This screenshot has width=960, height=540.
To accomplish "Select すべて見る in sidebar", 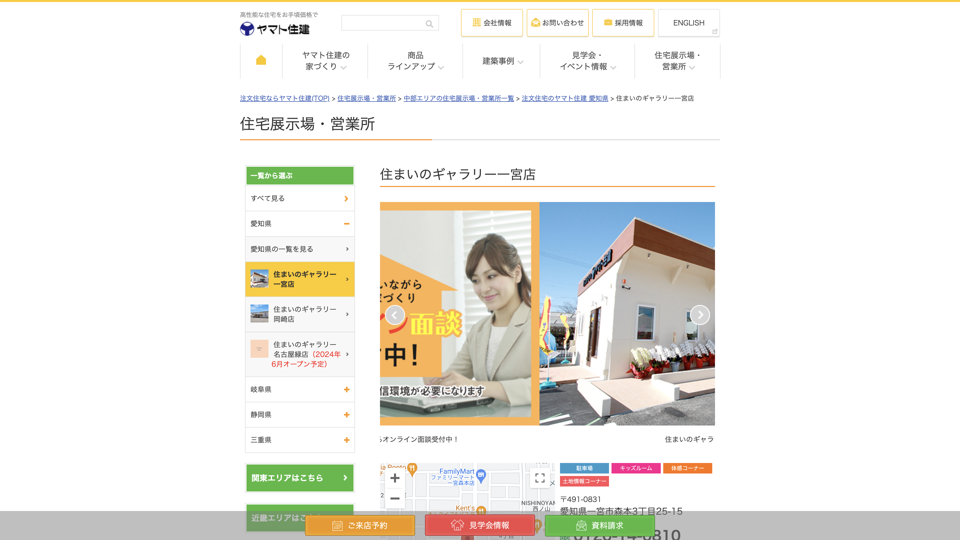I will 299,198.
